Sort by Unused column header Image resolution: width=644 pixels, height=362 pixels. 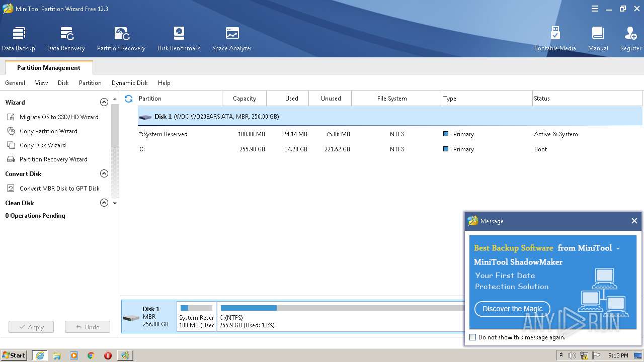(331, 99)
